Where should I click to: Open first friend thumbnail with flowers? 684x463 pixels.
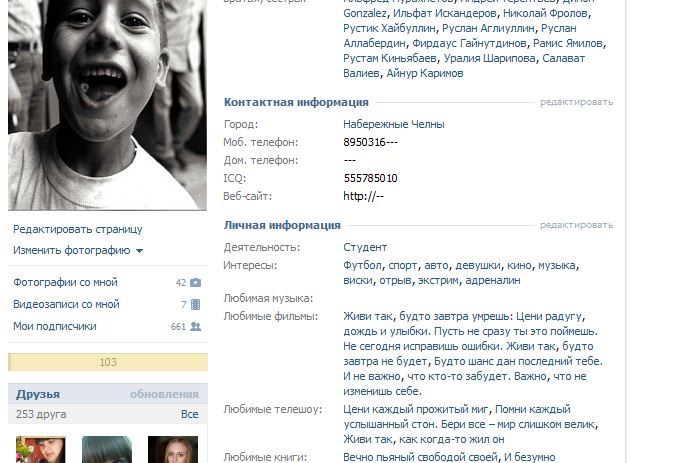coord(41,449)
